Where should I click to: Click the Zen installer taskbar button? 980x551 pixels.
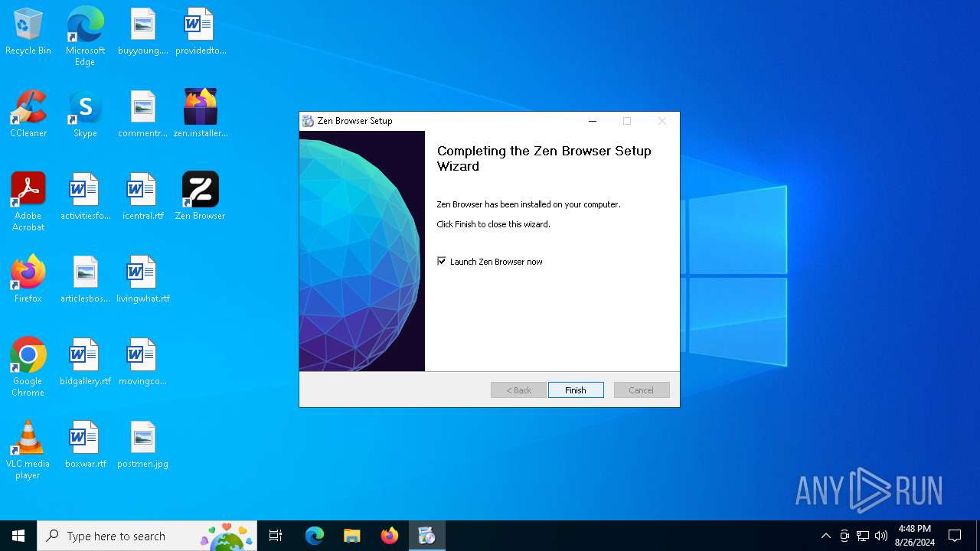click(427, 536)
